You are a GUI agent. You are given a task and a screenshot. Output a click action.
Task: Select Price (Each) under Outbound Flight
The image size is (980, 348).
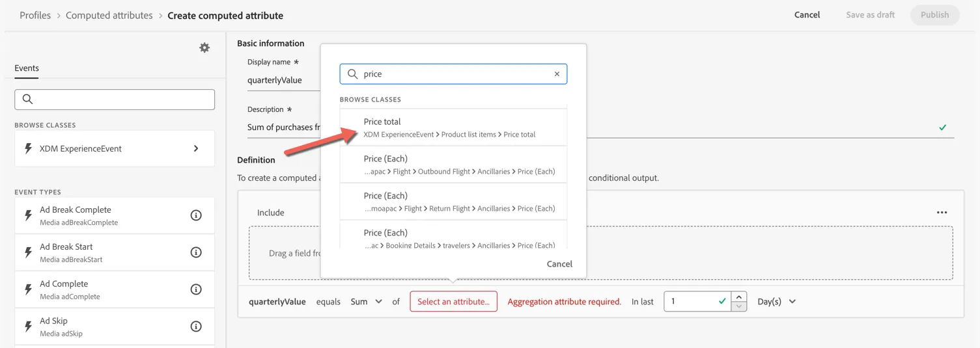pyautogui.click(x=453, y=165)
